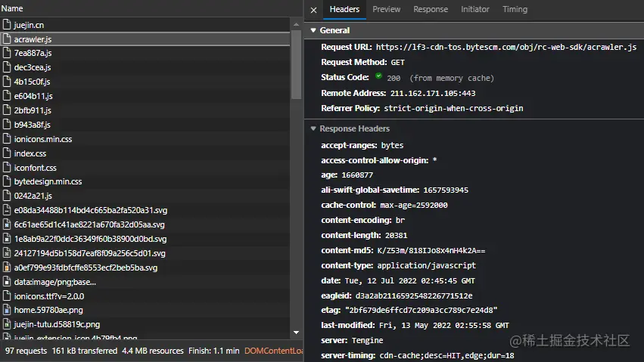Click file icon beside juejin.cn
Image resolution: width=644 pixels, height=362 pixels.
tap(7, 25)
